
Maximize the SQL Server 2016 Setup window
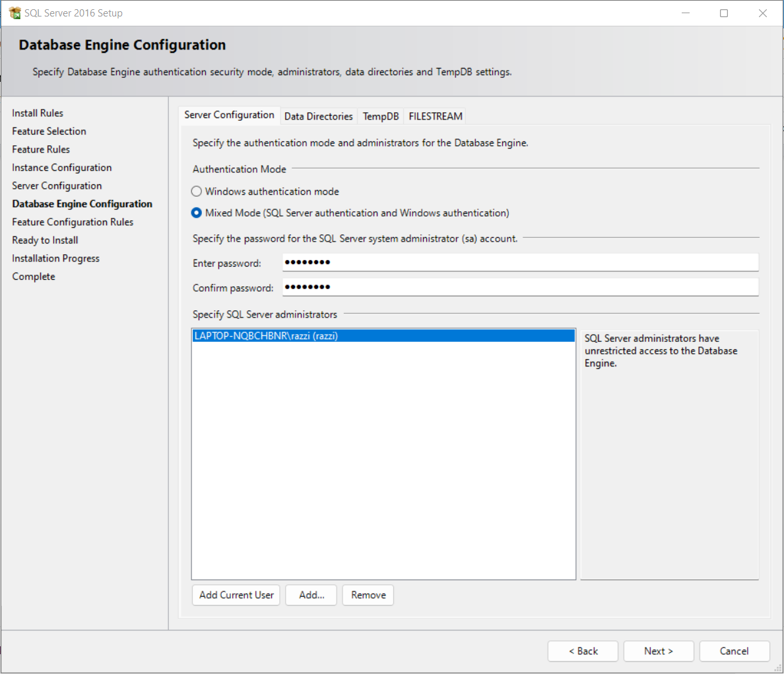[x=724, y=13]
